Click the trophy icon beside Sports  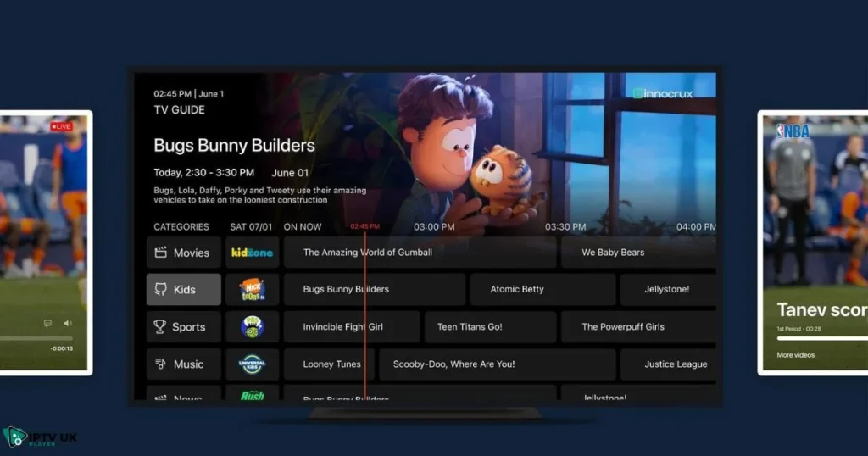pos(160,326)
